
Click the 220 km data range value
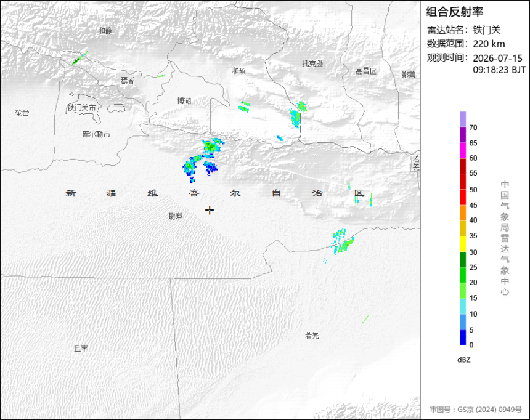click(489, 44)
